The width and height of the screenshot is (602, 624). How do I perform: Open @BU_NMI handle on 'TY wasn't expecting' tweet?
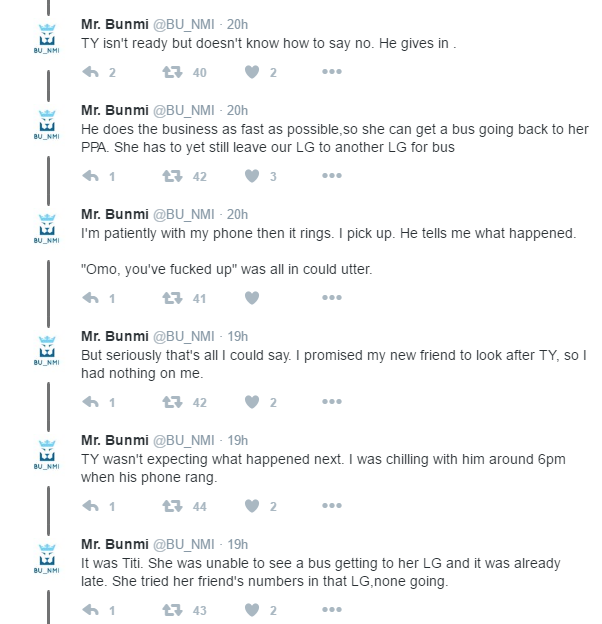coord(184,441)
